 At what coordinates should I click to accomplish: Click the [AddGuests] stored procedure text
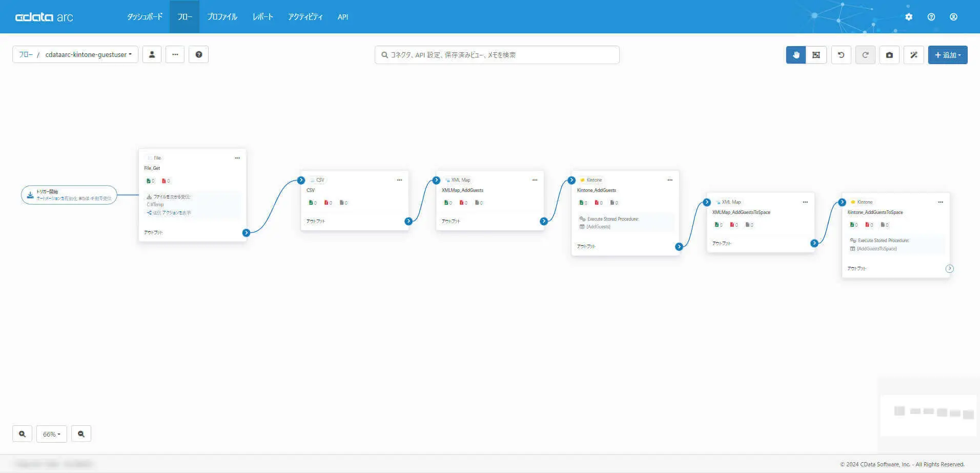598,227
